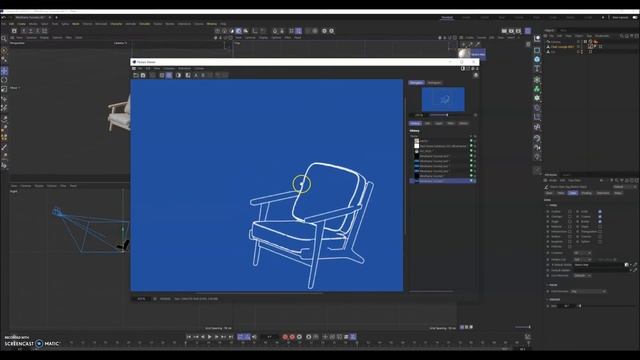Select the Move tool in left toolbar
The image size is (640, 360).
coord(4,71)
